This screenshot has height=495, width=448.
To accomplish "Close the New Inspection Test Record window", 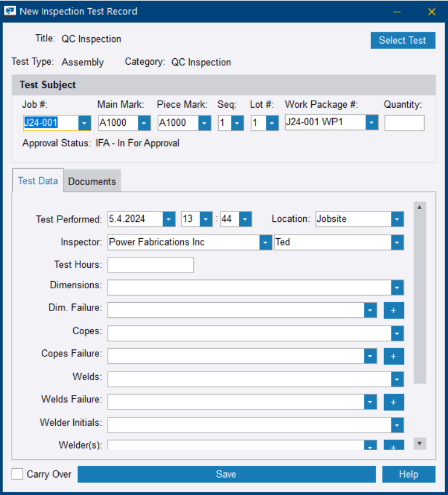I will (x=432, y=12).
